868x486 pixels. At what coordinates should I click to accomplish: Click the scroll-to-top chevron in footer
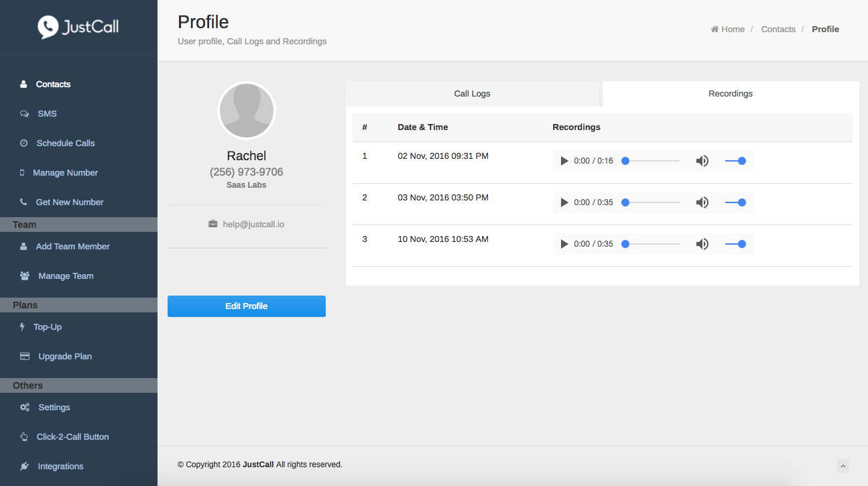843,466
